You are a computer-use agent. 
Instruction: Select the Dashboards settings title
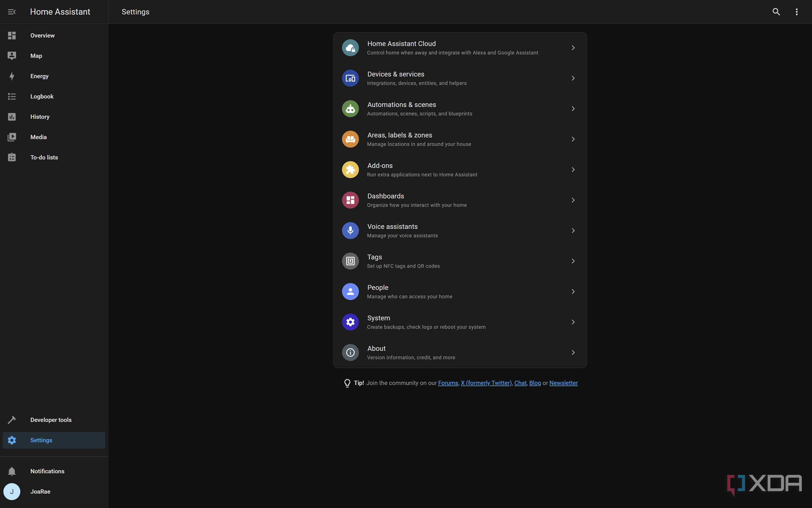point(385,196)
